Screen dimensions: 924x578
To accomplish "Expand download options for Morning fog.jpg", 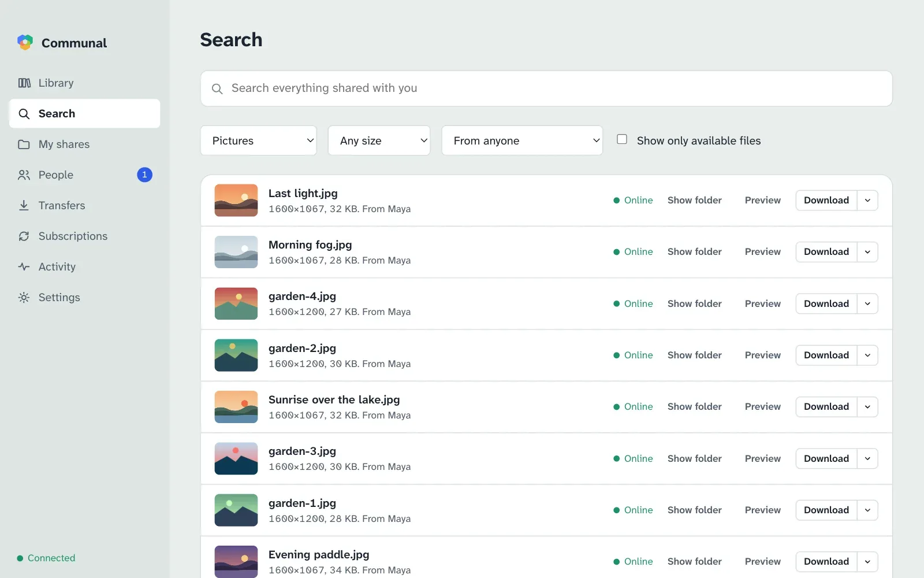I will [x=867, y=251].
